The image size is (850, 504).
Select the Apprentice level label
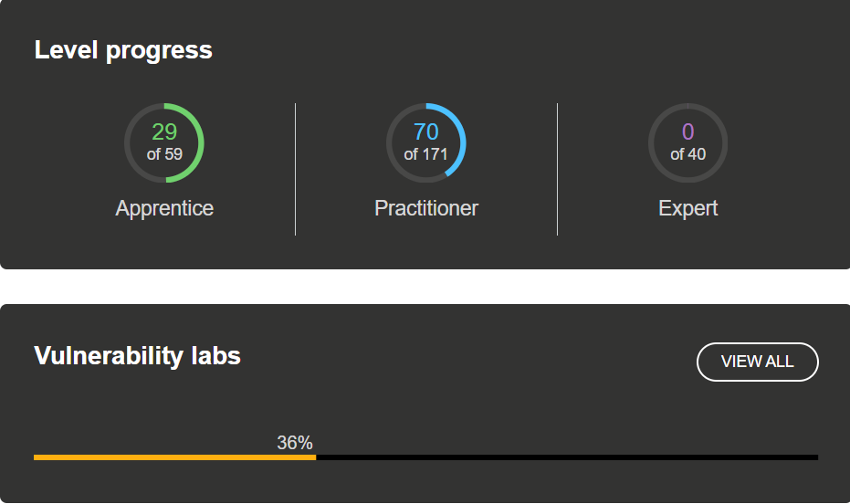164,208
